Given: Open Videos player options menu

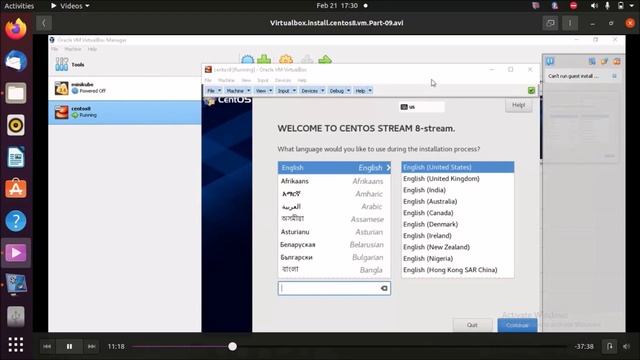Looking at the screenshot, I should click(x=570, y=23).
